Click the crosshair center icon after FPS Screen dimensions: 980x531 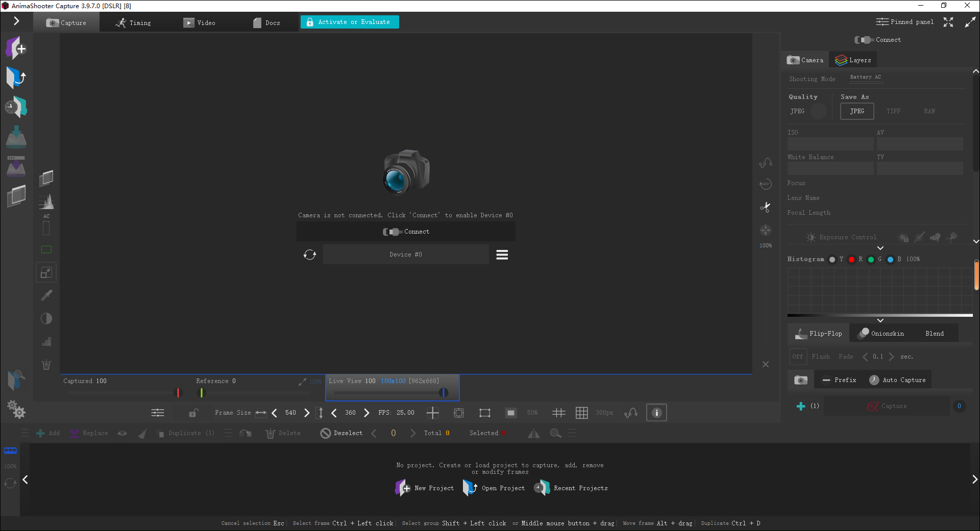pos(432,413)
